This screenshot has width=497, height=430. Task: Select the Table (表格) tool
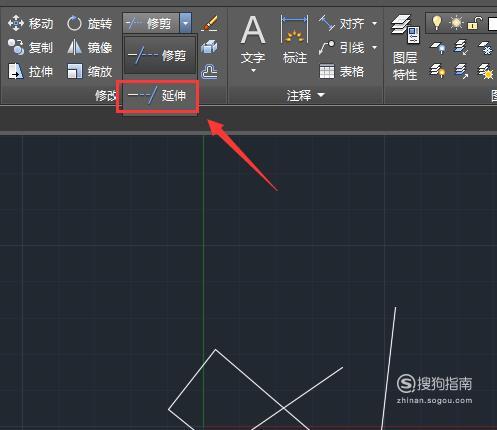(342, 72)
